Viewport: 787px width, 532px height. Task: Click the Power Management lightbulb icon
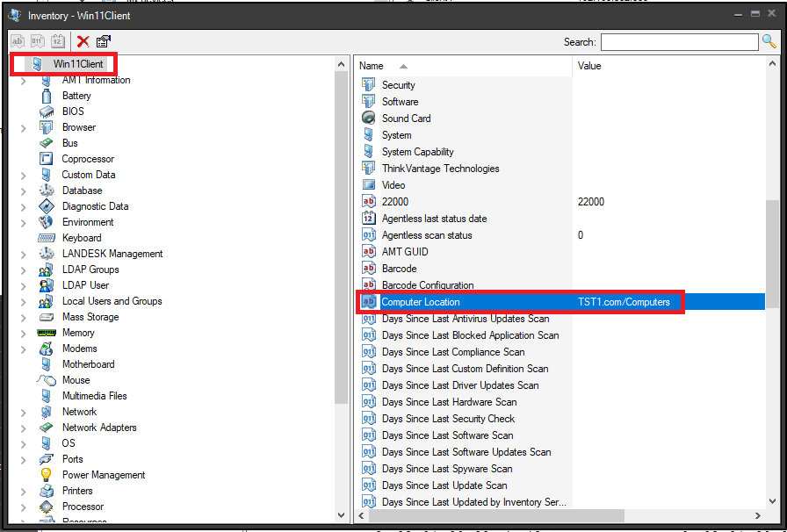coord(47,475)
